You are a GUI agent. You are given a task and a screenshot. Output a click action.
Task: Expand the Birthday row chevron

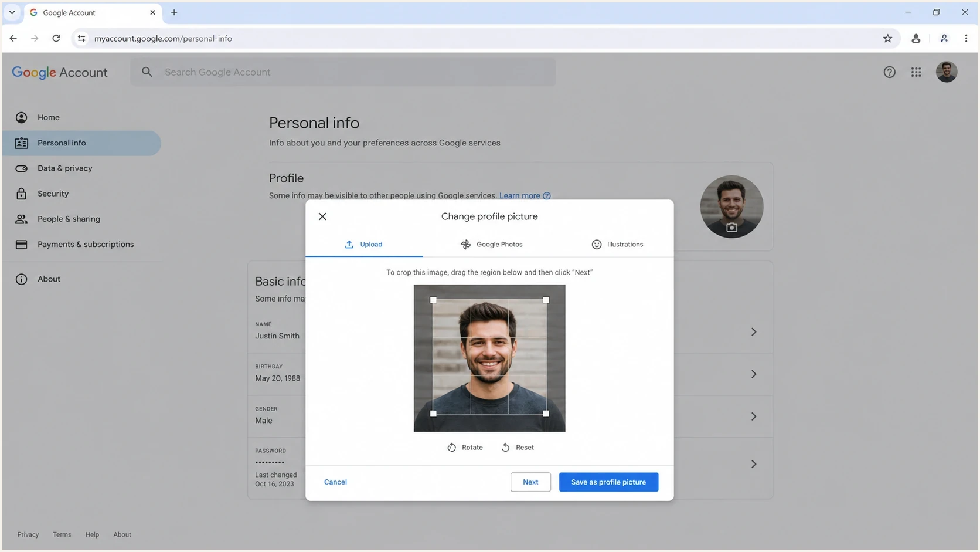point(754,374)
